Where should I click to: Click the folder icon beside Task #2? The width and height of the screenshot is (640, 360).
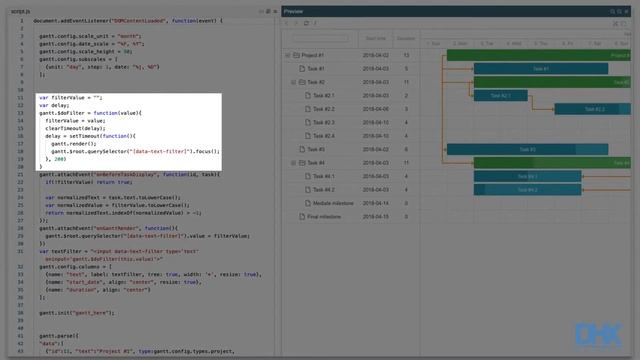coord(302,82)
